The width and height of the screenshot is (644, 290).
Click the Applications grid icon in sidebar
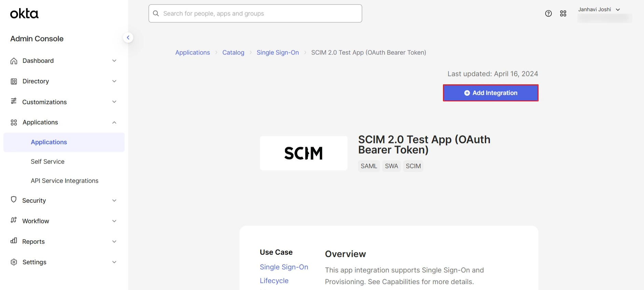pyautogui.click(x=14, y=122)
